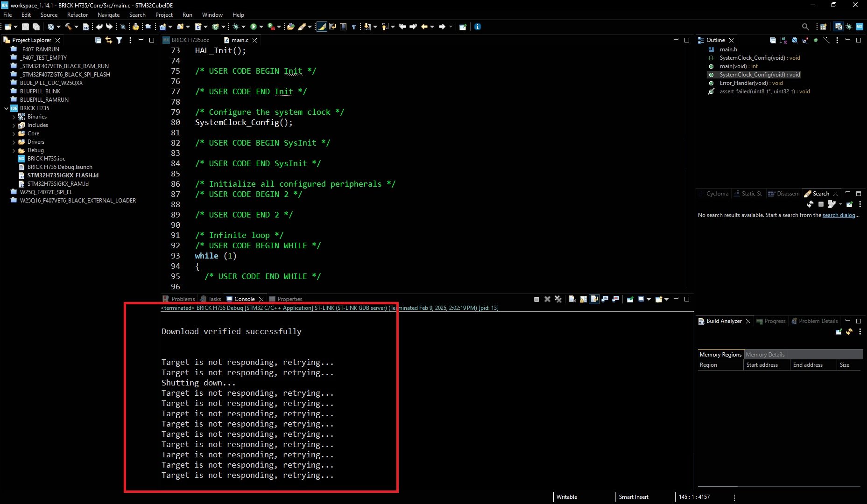Open the Disassembly view tab

[x=783, y=194]
